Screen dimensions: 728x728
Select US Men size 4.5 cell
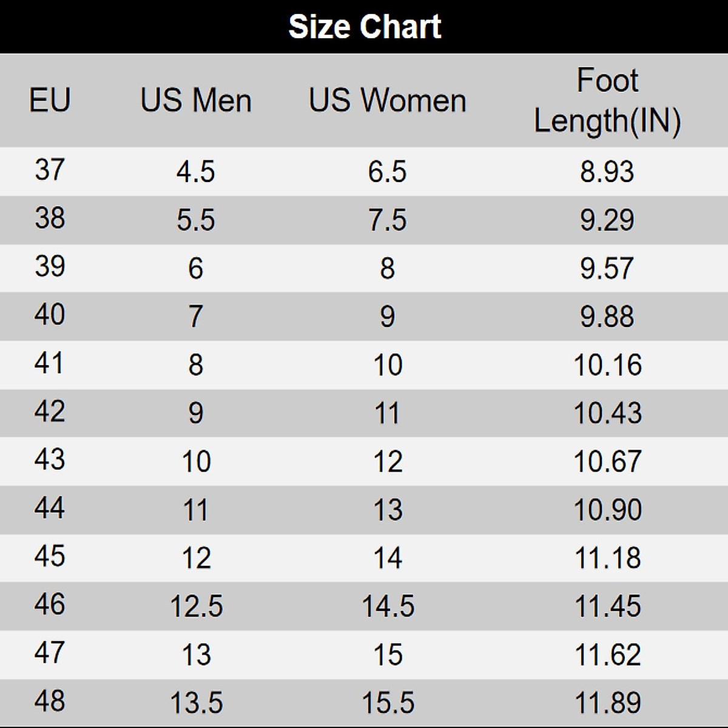coord(196,172)
